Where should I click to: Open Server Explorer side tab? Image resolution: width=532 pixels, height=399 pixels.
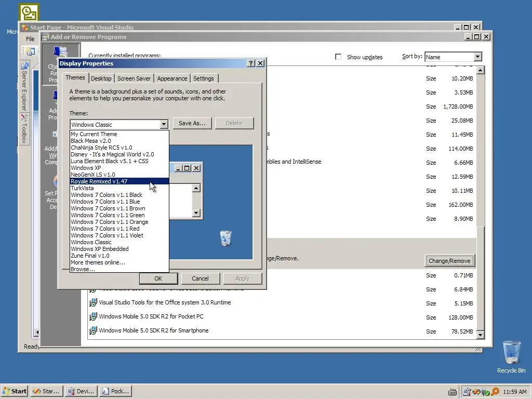pos(24,87)
